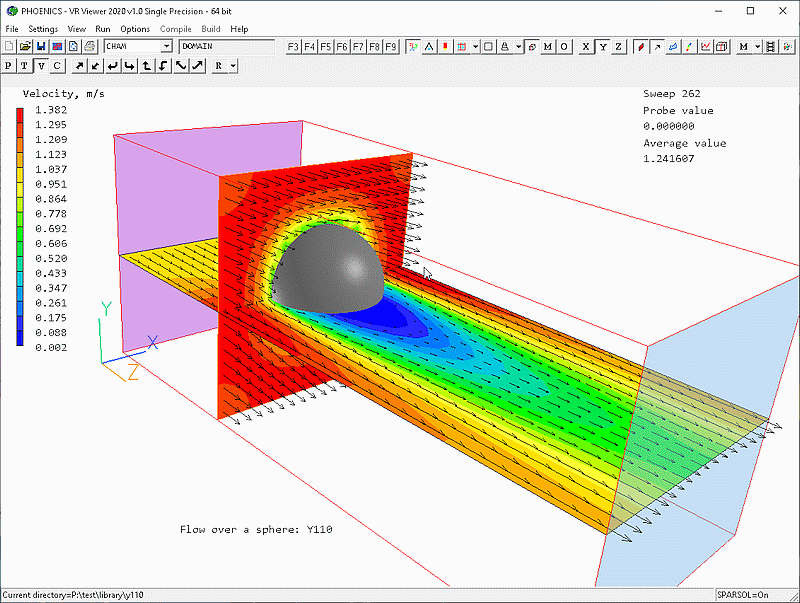Image resolution: width=800 pixels, height=603 pixels.
Task: Expand the dropdown arrow next to R
Action: tap(233, 65)
